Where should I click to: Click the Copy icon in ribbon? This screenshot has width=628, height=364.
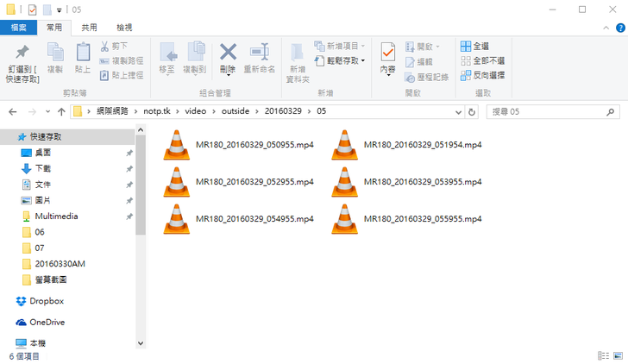click(x=55, y=52)
